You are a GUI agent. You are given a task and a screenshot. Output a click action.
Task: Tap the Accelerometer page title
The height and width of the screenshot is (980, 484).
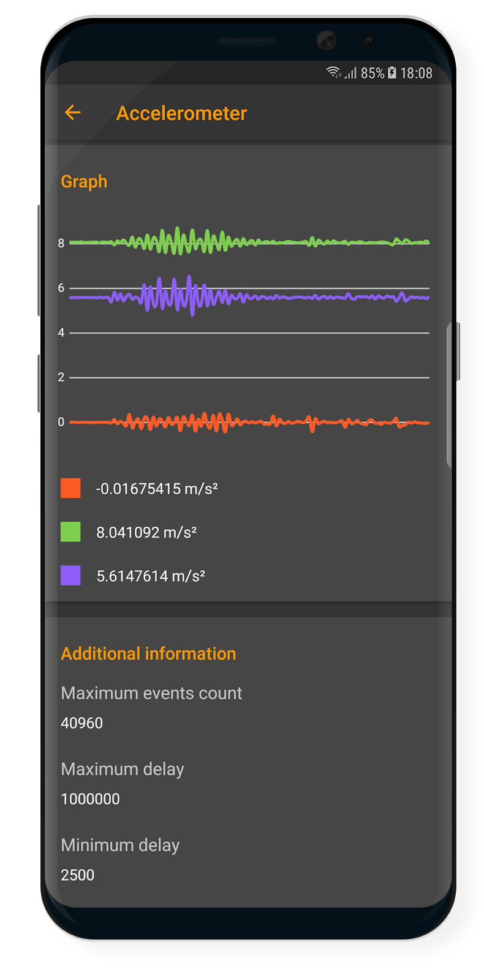pos(181,113)
